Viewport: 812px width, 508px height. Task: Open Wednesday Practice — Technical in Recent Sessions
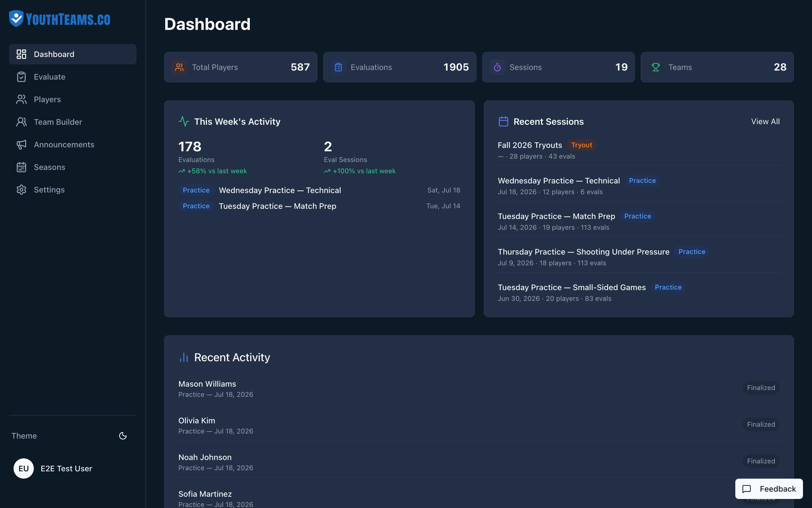(x=639, y=186)
